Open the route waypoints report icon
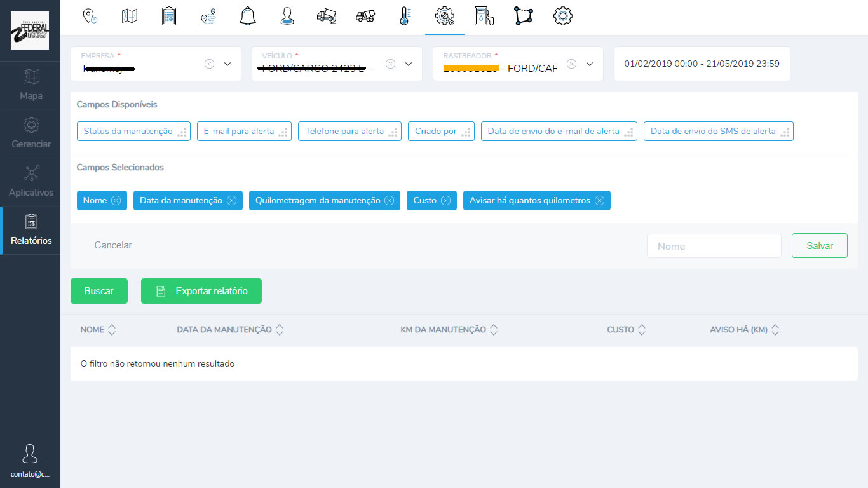The height and width of the screenshot is (488, 868). point(208,17)
